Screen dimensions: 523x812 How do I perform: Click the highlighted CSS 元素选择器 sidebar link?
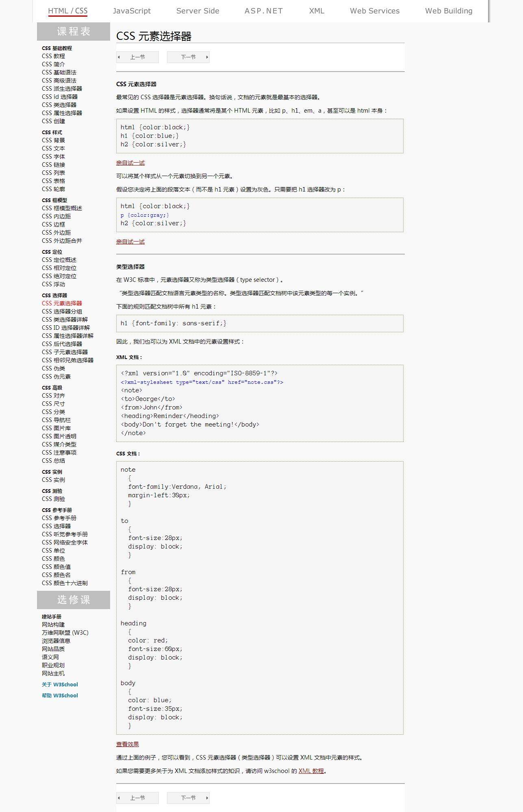click(62, 303)
